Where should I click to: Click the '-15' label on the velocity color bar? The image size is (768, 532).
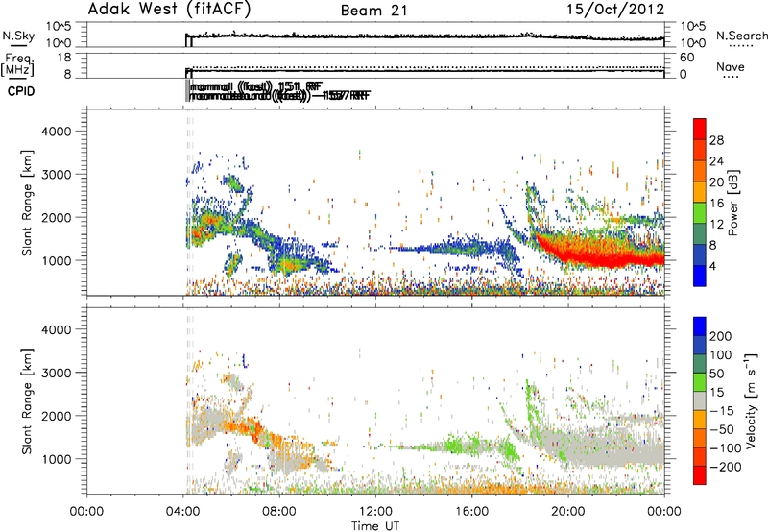coord(722,411)
